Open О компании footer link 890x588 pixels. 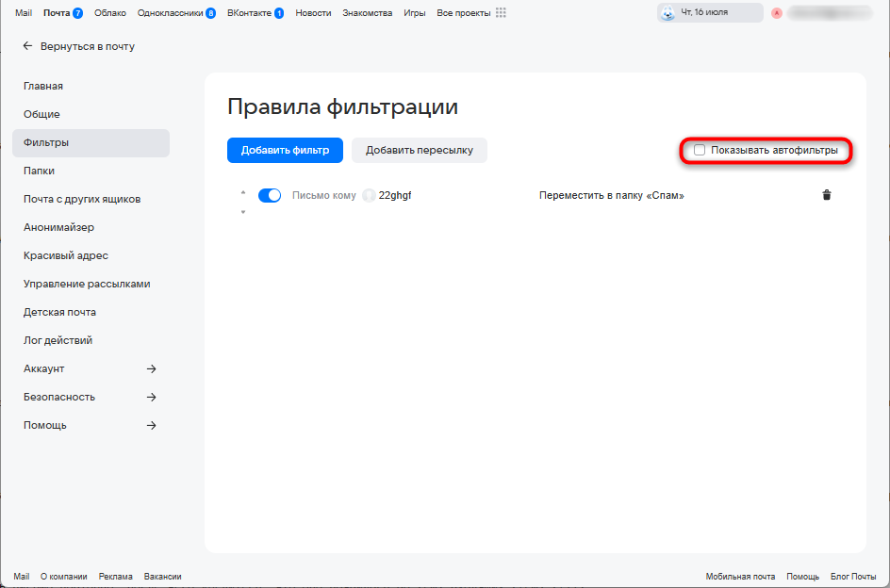pyautogui.click(x=63, y=576)
